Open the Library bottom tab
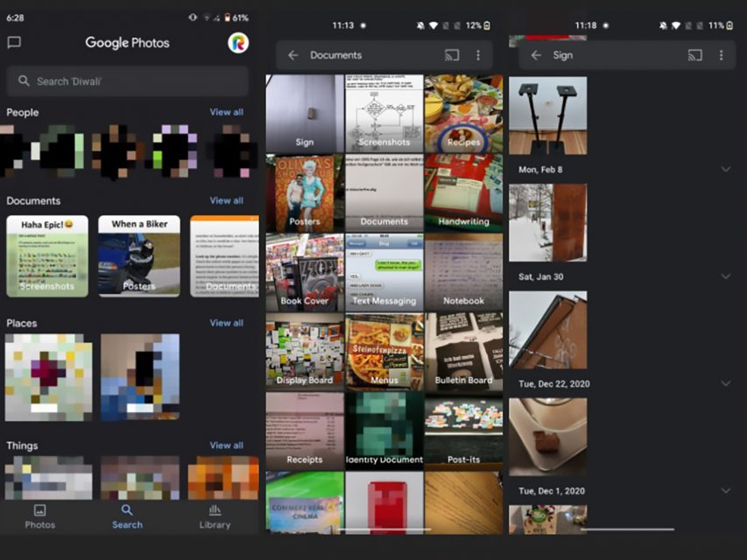The height and width of the screenshot is (560, 747). point(215,516)
